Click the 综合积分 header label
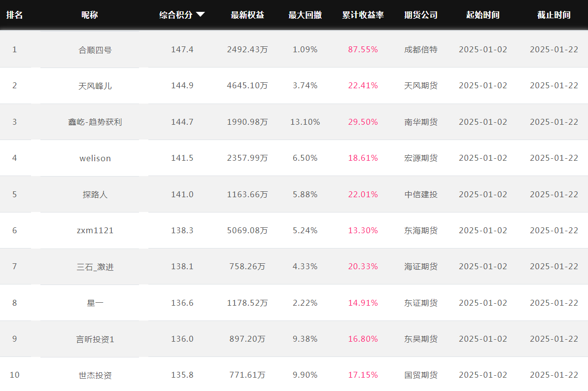This screenshot has height=391, width=588. pos(176,15)
